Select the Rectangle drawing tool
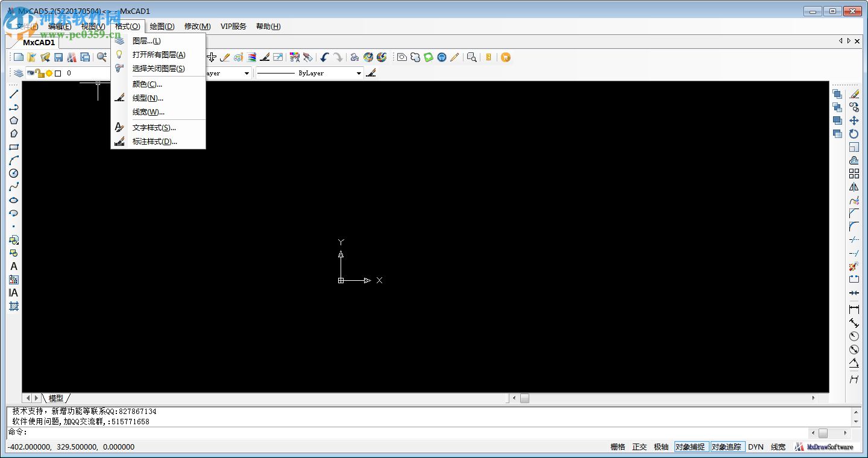The image size is (868, 458). (x=13, y=147)
